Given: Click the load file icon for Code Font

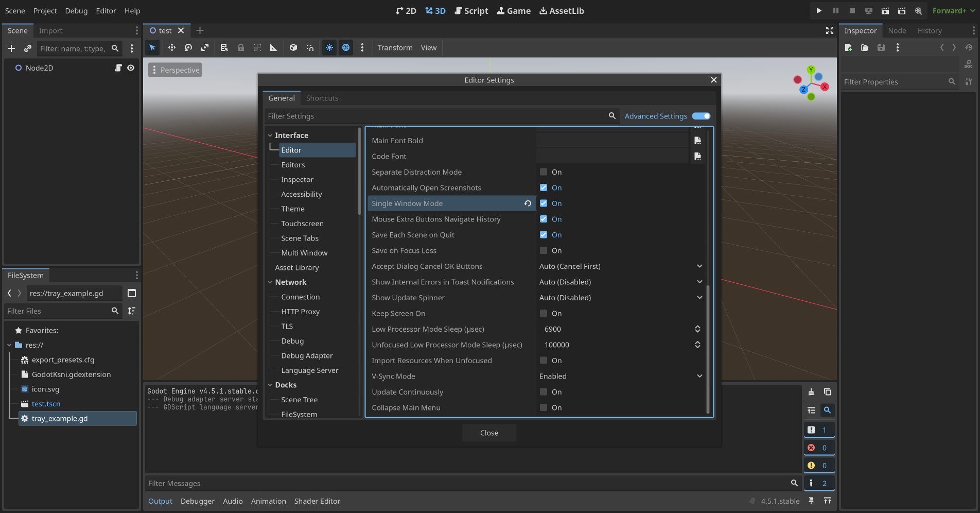Looking at the screenshot, I should click(x=697, y=156).
